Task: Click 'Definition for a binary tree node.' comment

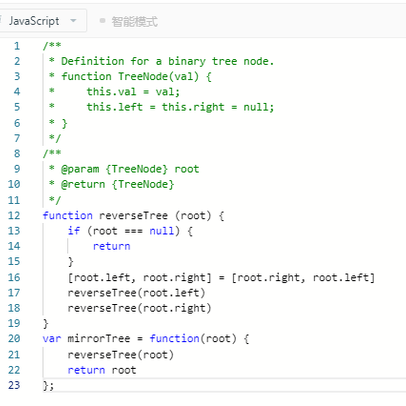Action: click(167, 61)
